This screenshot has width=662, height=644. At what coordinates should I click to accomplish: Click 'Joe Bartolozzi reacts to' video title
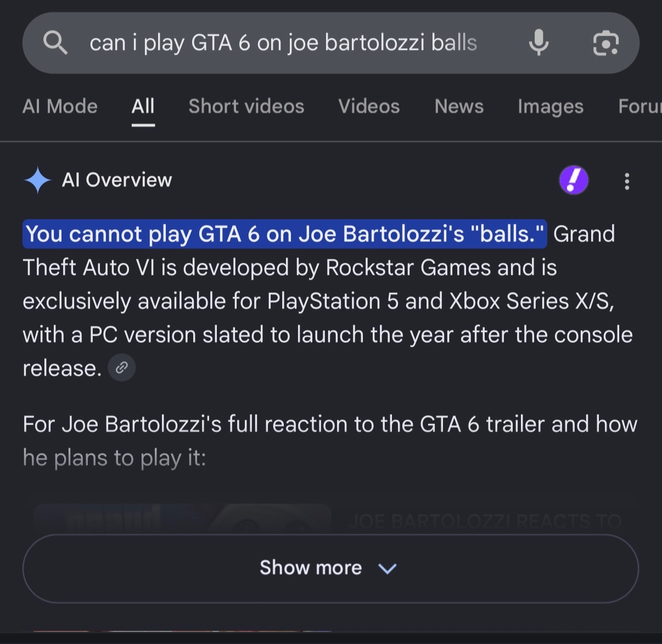485,521
